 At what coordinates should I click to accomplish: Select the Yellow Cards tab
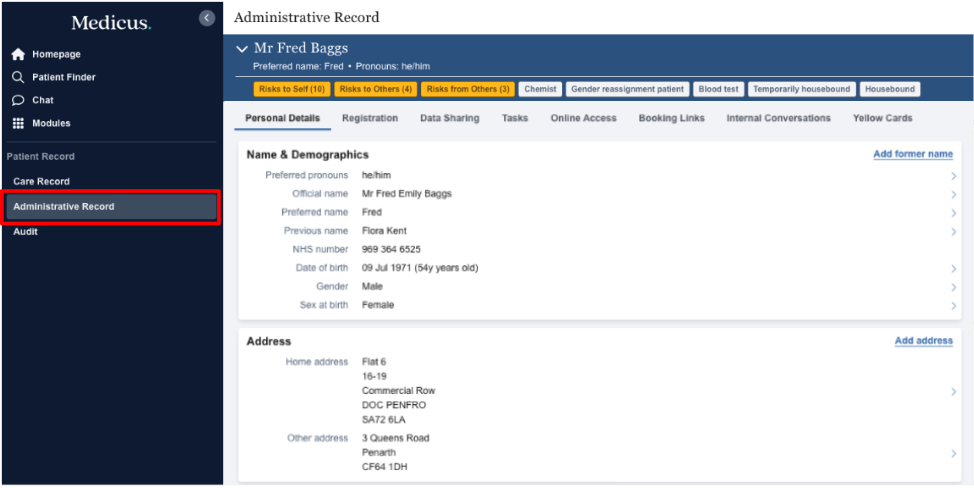882,118
